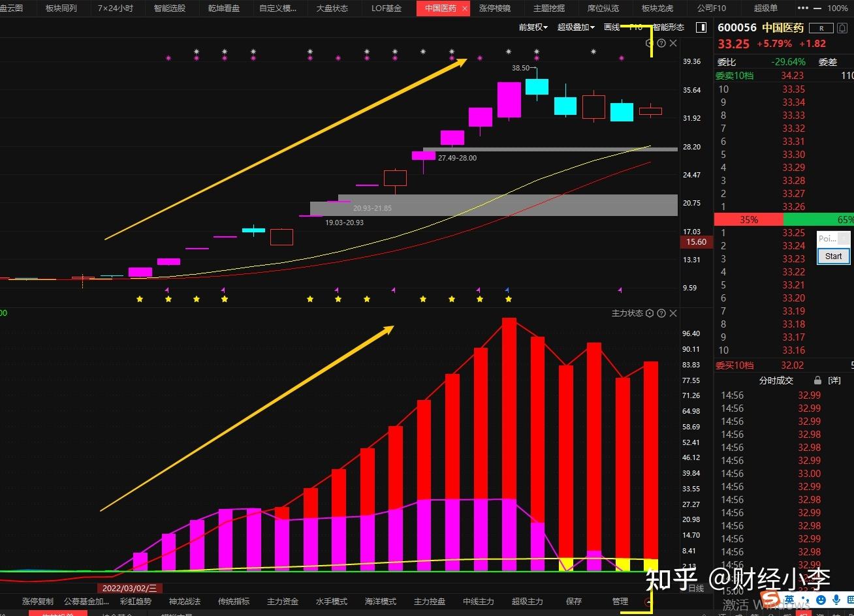Screen dimensions: 854x616
Task: Select the 水手模式 indicator tab
Action: click(332, 601)
